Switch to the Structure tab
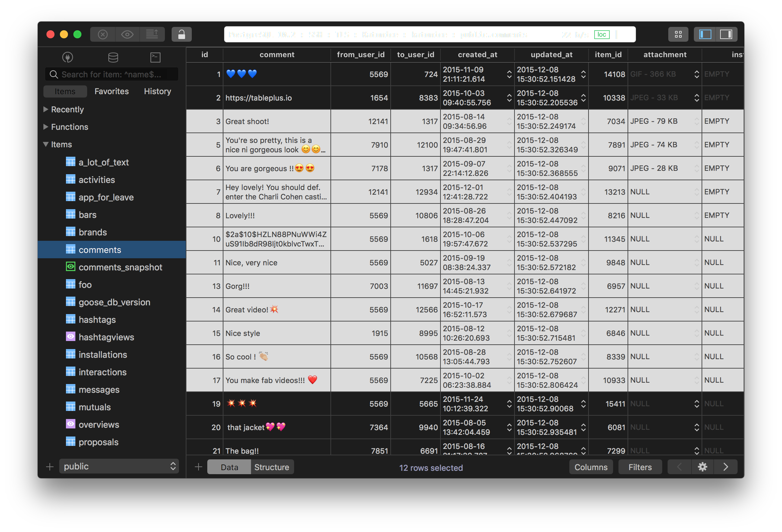The height and width of the screenshot is (532, 782). click(272, 467)
